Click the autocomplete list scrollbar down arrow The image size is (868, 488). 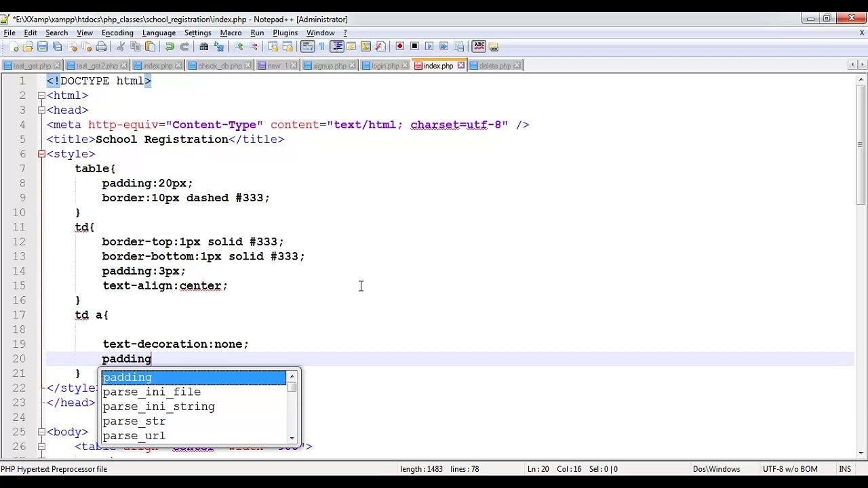pyautogui.click(x=292, y=438)
